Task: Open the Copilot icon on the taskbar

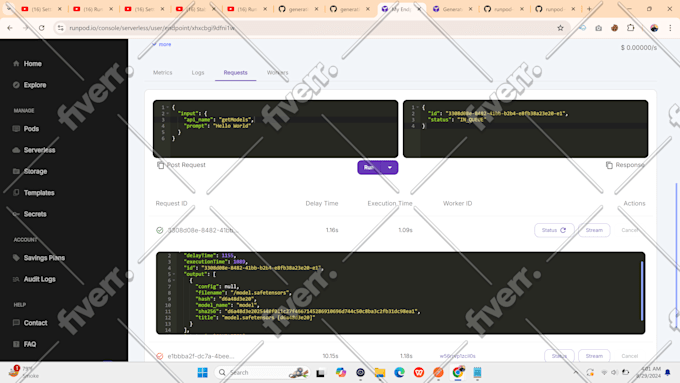Action: point(341,373)
